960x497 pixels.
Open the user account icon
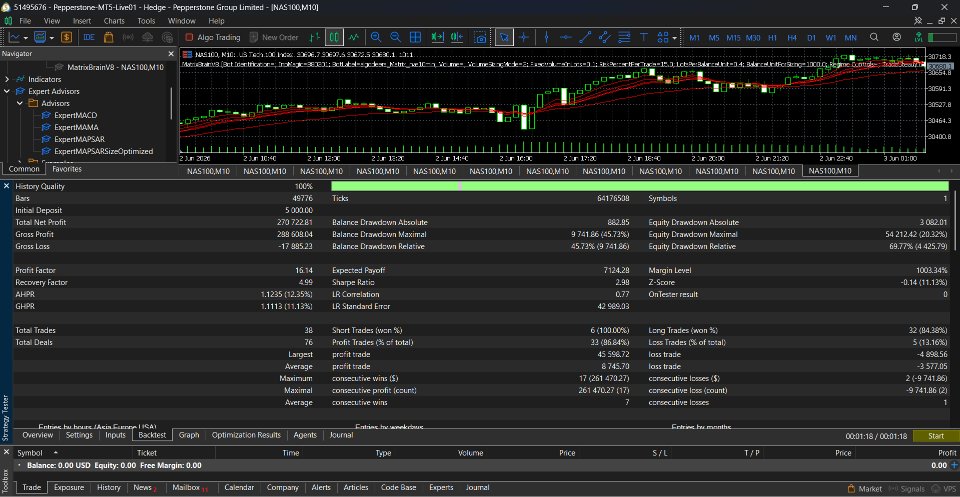point(897,37)
